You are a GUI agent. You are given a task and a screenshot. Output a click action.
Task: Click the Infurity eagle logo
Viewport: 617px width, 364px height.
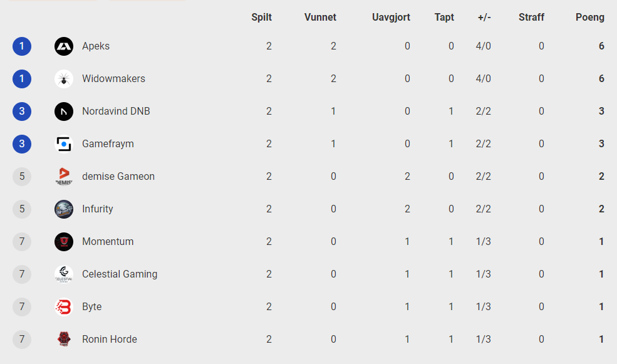coord(64,209)
